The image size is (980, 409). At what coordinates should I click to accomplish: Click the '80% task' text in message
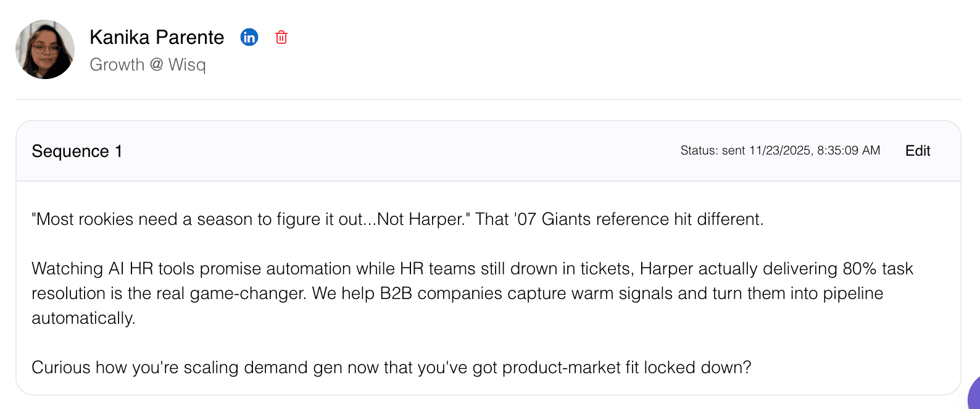878,269
